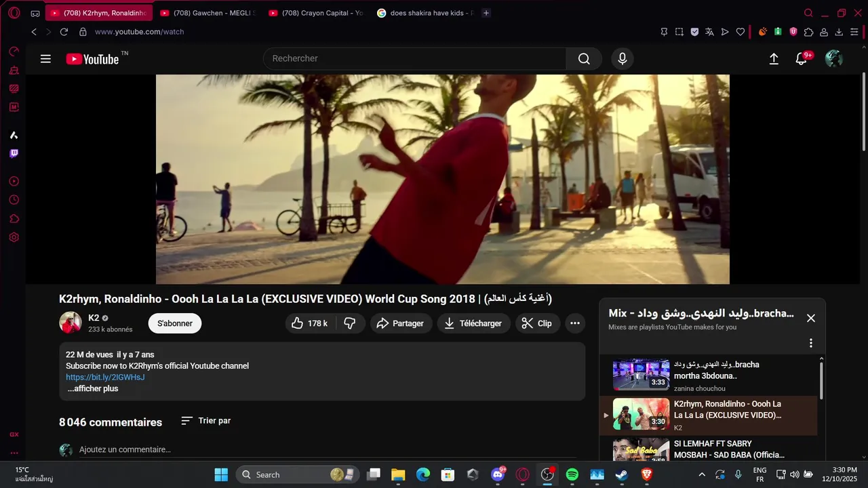
Task: Open the translate page icon
Action: tap(709, 32)
